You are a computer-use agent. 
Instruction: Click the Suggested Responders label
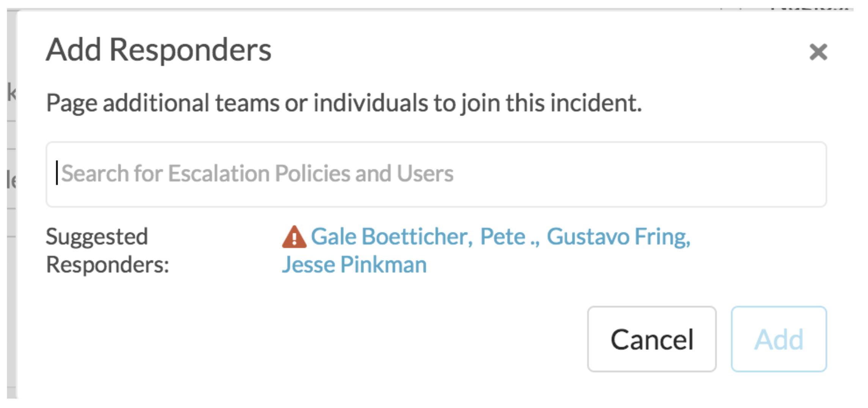click(x=108, y=250)
